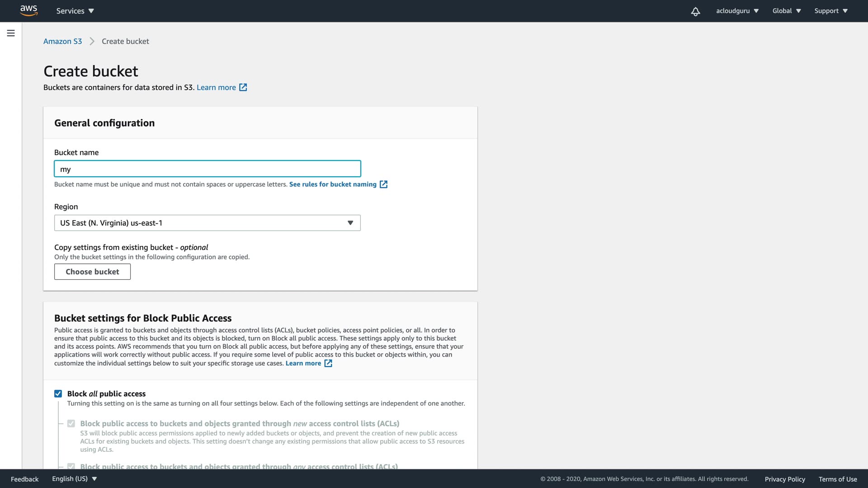Screen dimensions: 868x488
Task: Click in the Bucket name input field
Action: tap(207, 169)
